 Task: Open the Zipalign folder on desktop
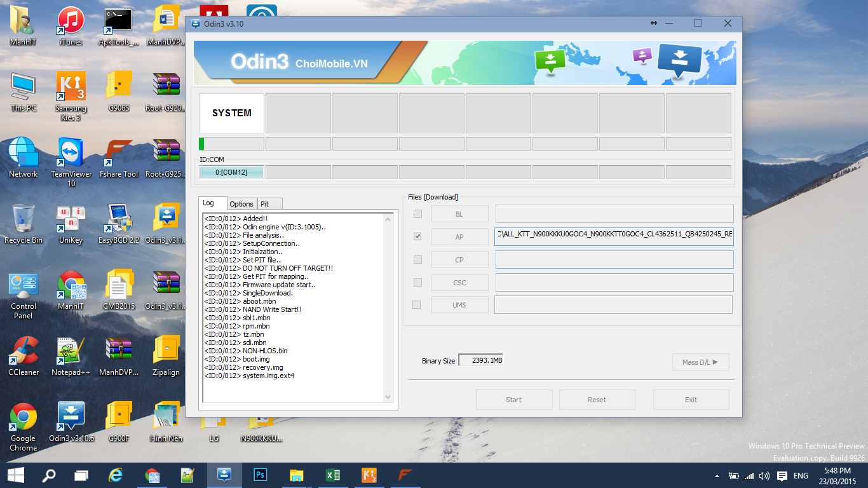166,356
